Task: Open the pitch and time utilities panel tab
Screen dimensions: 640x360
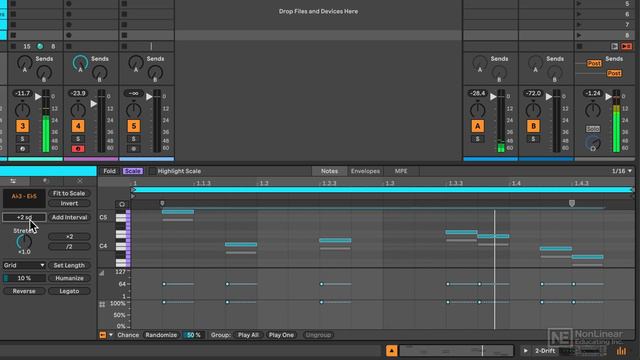Action: (x=13, y=181)
